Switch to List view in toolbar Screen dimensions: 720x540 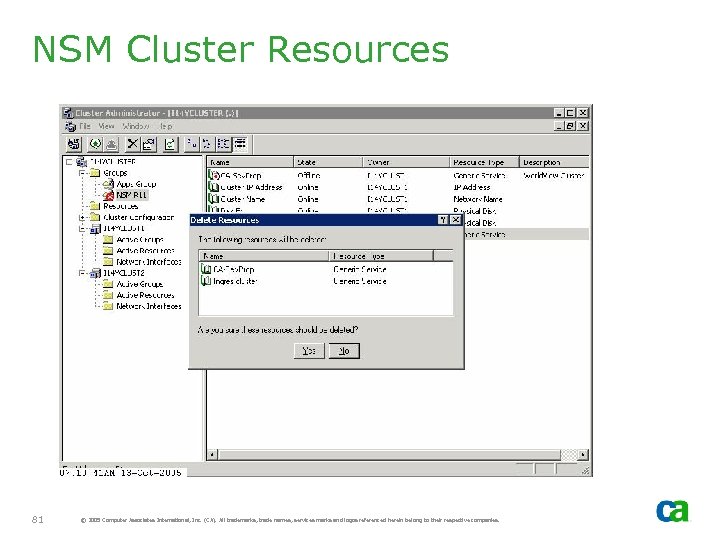pyautogui.click(x=223, y=145)
